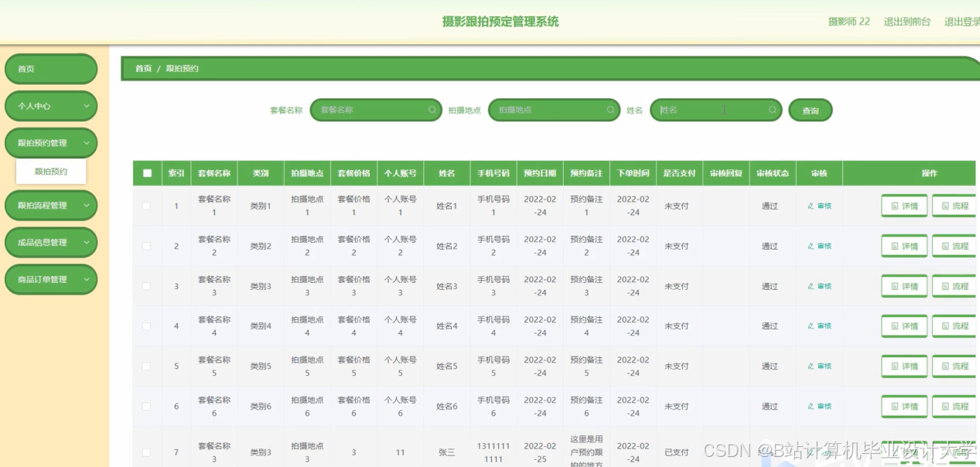Click 首页 in the breadcrumb

(x=143, y=69)
